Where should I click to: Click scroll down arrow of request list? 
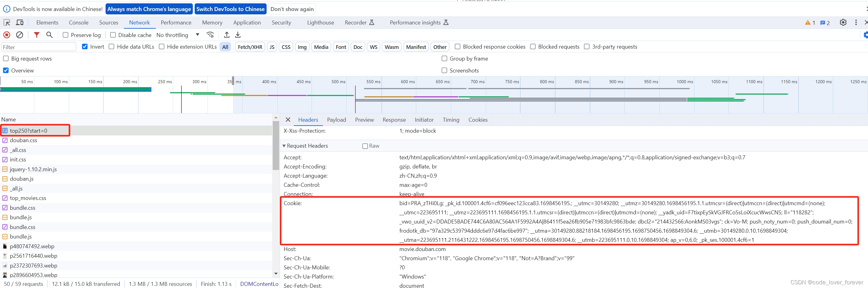point(276,274)
